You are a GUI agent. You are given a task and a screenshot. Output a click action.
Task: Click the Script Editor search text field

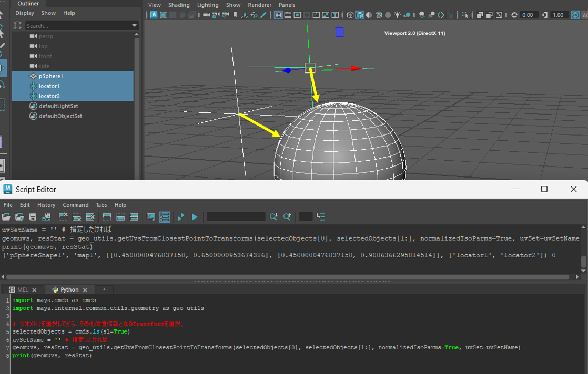coord(236,216)
